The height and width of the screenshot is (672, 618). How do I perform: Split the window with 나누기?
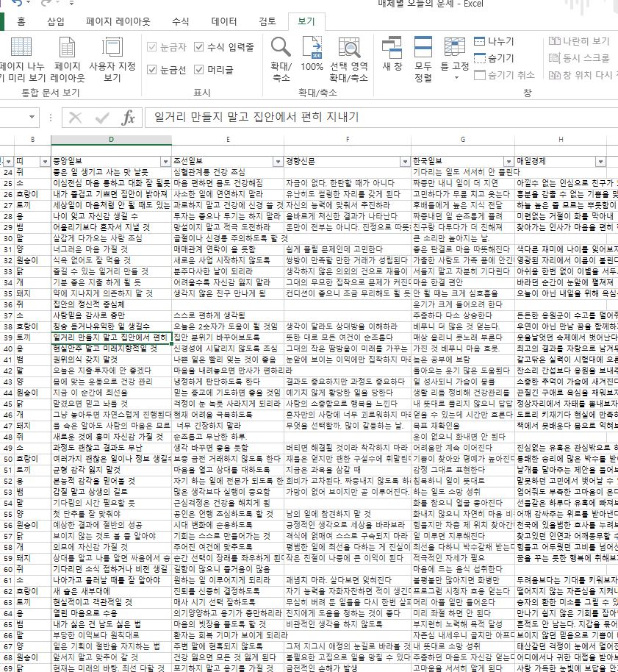coord(494,42)
